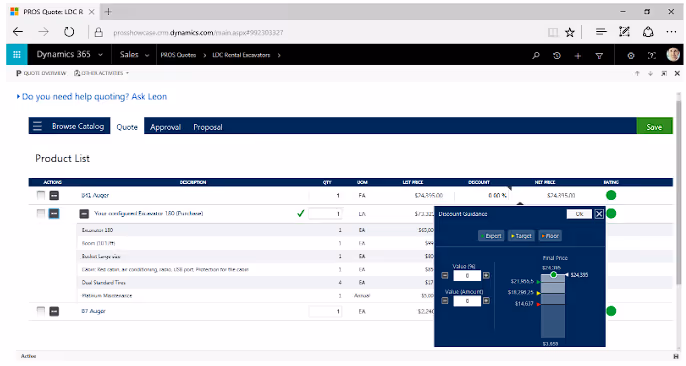686x366 pixels.
Task: Click the green handle on Final Price slider
Action: pyautogui.click(x=553, y=275)
